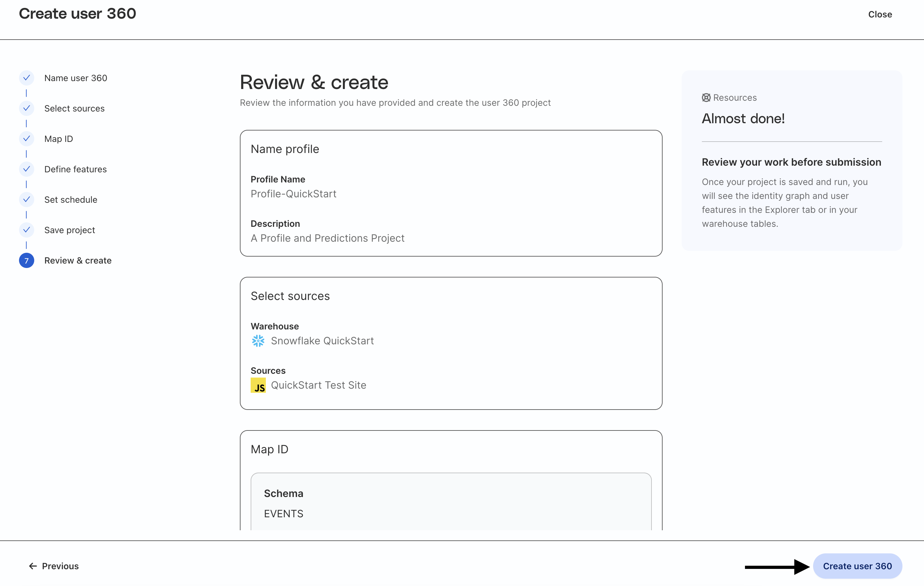Viewport: 924px width, 586px height.
Task: Click the Snowflake QuickStart warehouse text
Action: pyautogui.click(x=322, y=341)
